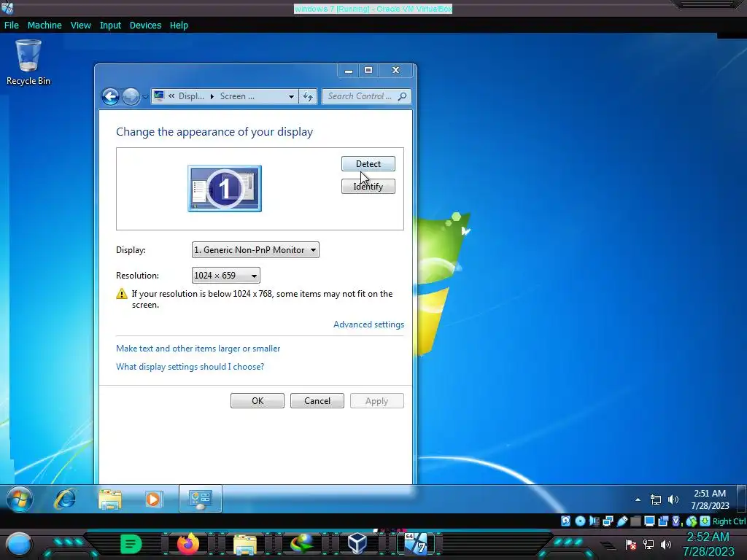Click the Identify button
747x560 pixels.
[x=368, y=186]
